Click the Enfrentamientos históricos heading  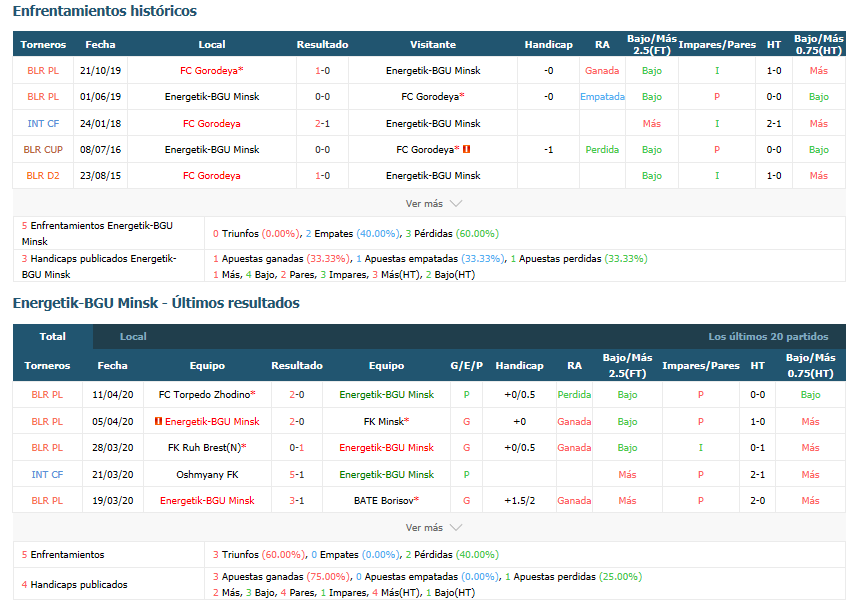coord(105,11)
